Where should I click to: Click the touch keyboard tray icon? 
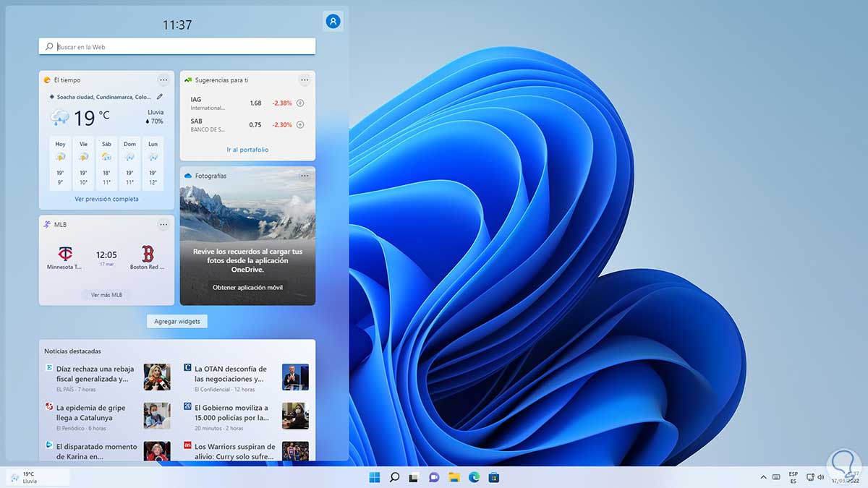[776, 477]
